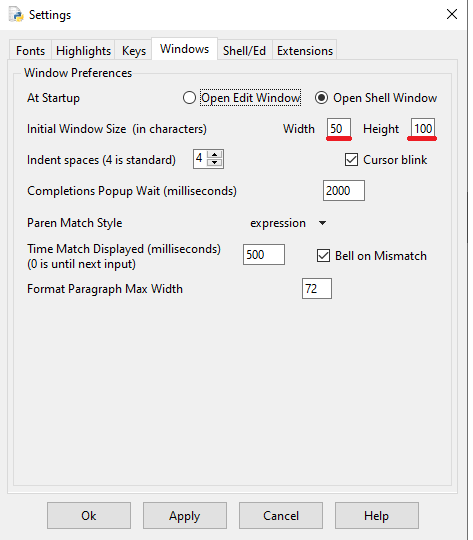Open the Shell/Ed tab

coord(245,51)
